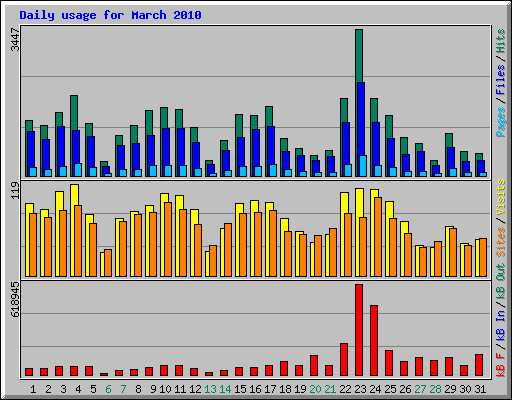
Task: Click the orange Sites bar for day 24
Action: tap(378, 237)
